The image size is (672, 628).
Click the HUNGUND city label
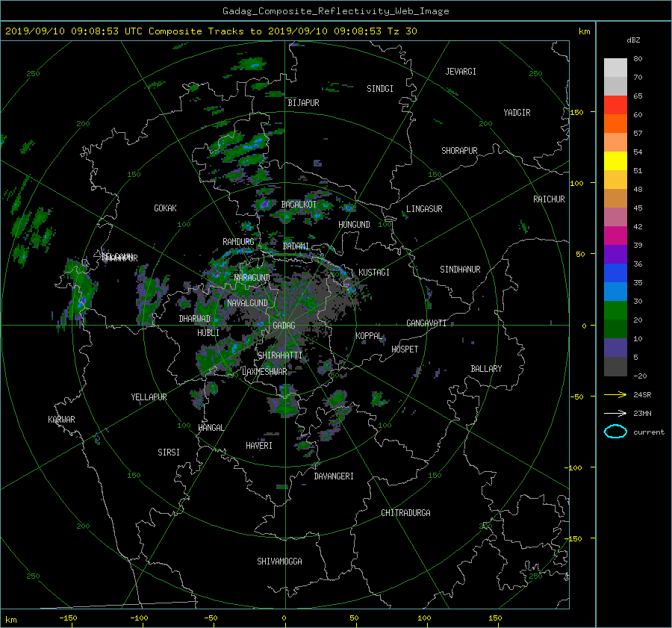(354, 225)
